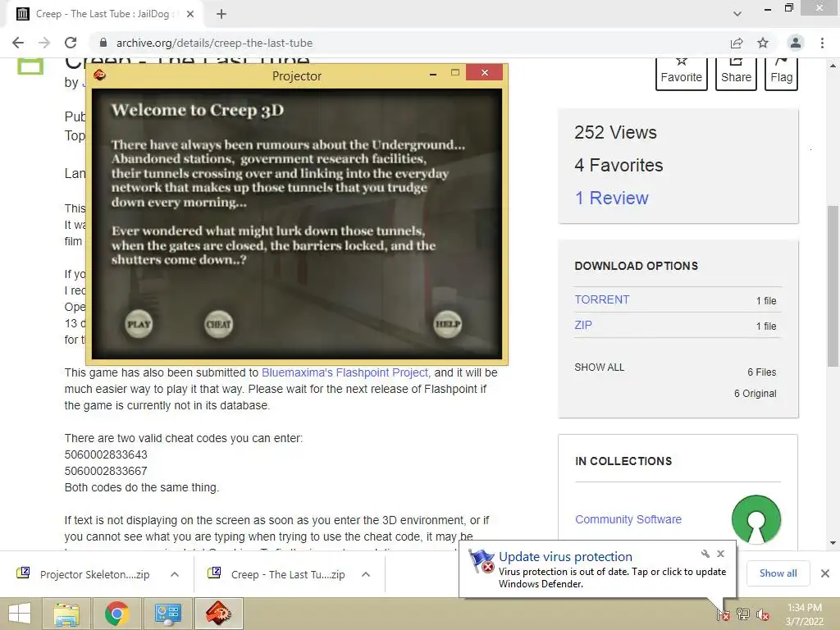Click the padlock site info icon

[104, 43]
